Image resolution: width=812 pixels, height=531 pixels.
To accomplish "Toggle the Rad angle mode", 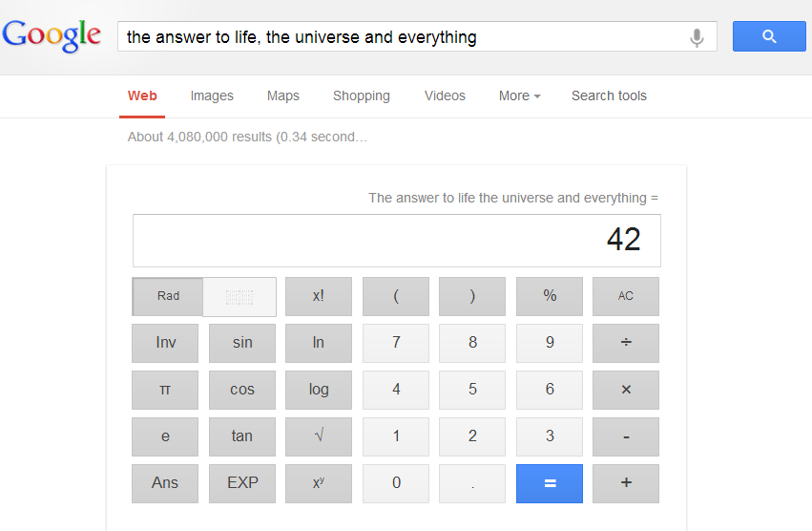I will (168, 297).
